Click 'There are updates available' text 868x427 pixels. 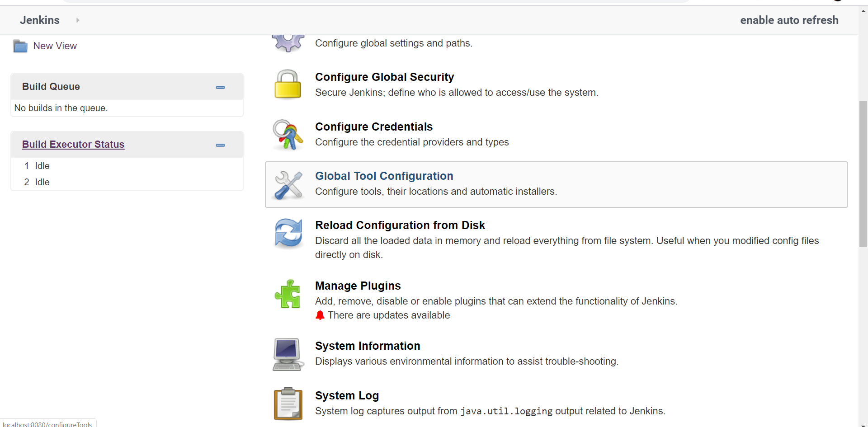coord(389,315)
